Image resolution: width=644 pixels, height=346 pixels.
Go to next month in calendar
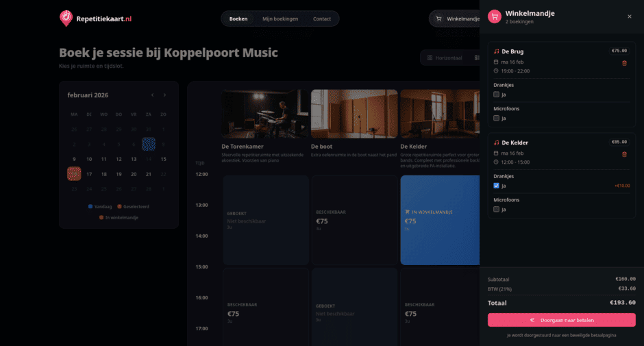coord(164,95)
